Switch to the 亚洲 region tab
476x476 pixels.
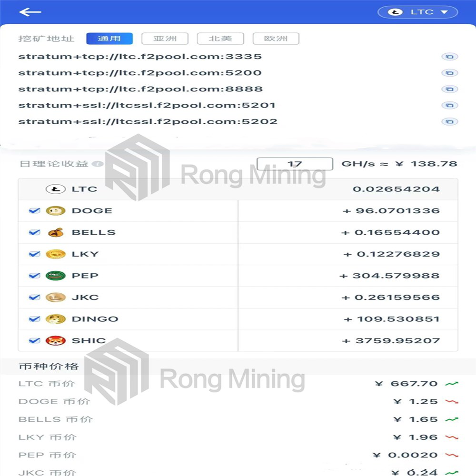tap(165, 39)
